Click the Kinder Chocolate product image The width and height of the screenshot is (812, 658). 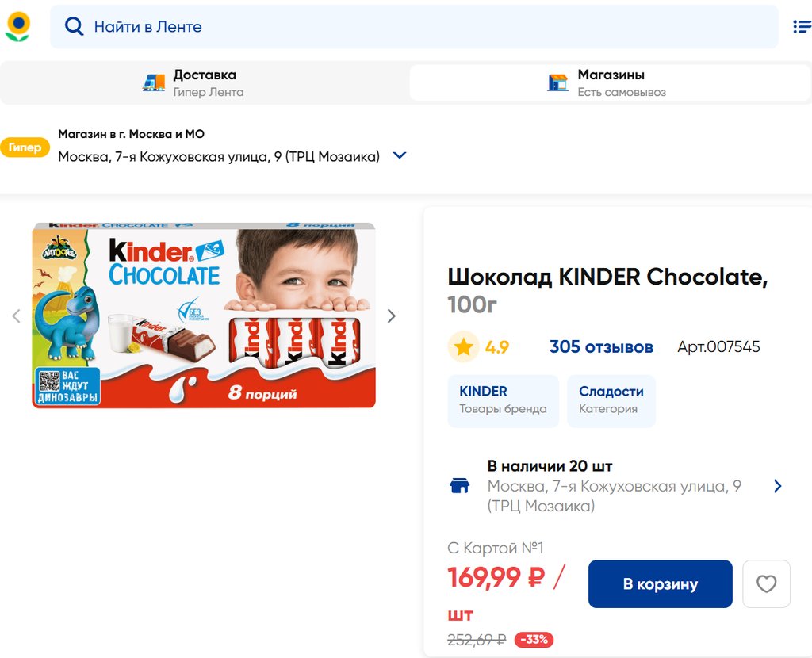point(204,316)
